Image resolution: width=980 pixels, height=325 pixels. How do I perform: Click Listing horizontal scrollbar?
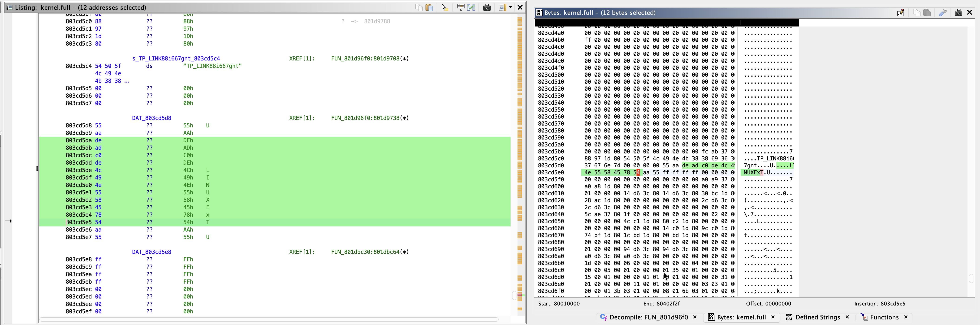tap(269, 319)
